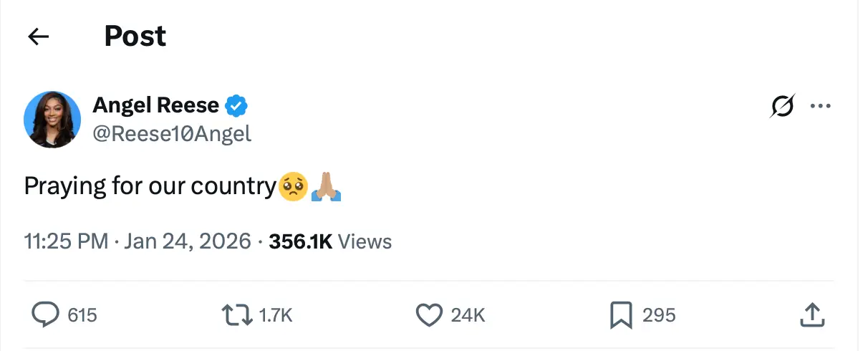This screenshot has width=868, height=351.
Task: Click the share upload icon
Action: 812,314
